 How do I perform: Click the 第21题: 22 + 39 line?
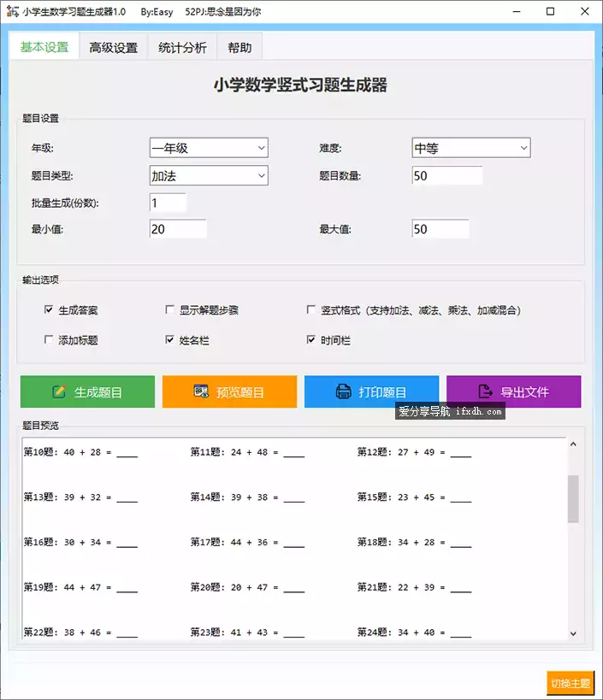414,587
